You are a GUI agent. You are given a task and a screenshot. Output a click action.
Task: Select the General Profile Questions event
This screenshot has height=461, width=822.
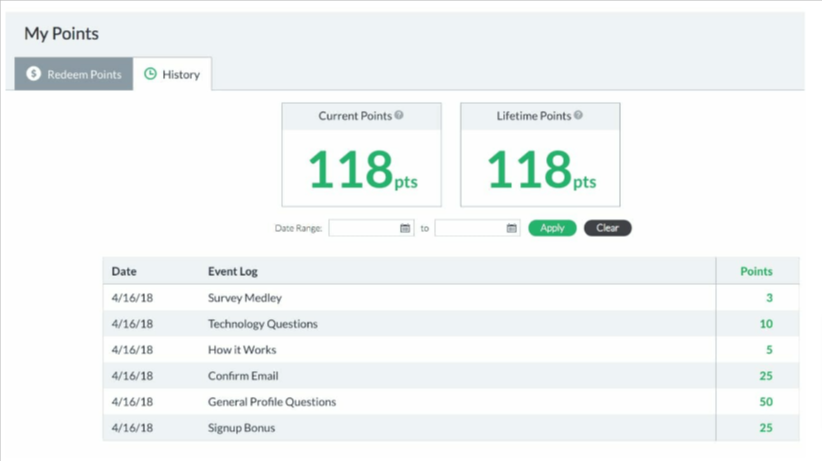(272, 402)
